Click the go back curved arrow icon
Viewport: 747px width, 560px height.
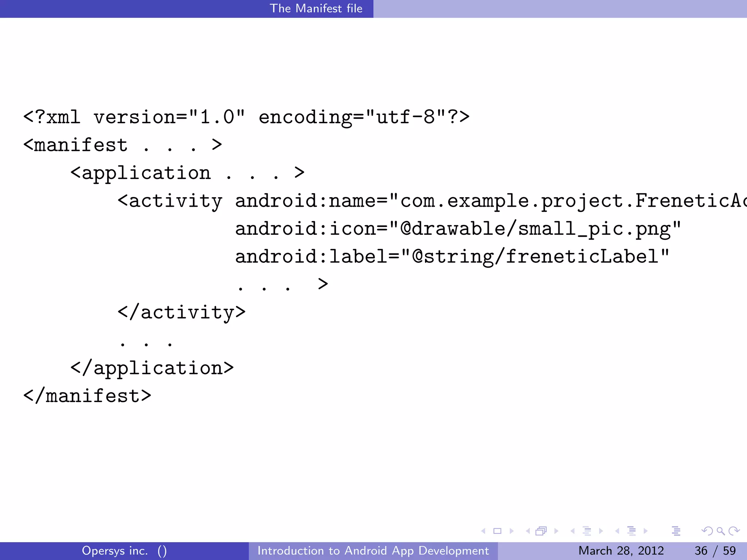[x=707, y=531]
